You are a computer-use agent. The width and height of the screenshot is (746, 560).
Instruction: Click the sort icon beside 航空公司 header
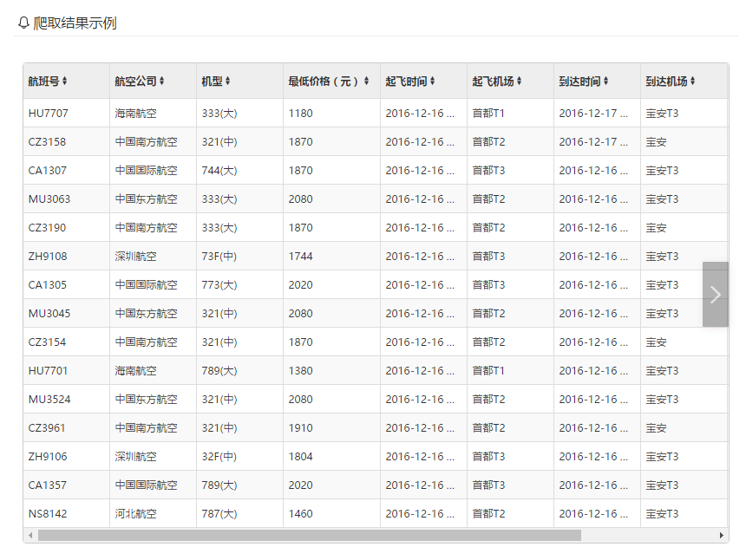(x=162, y=81)
